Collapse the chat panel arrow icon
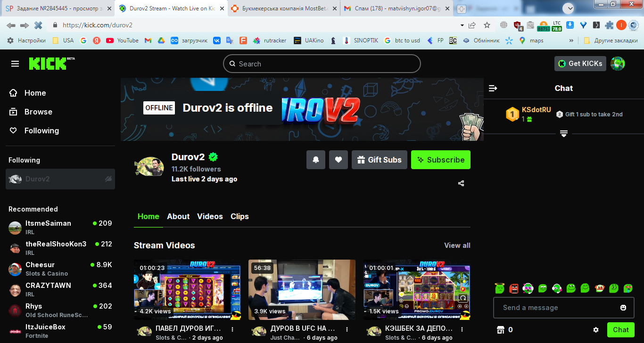644x343 pixels. click(x=493, y=88)
